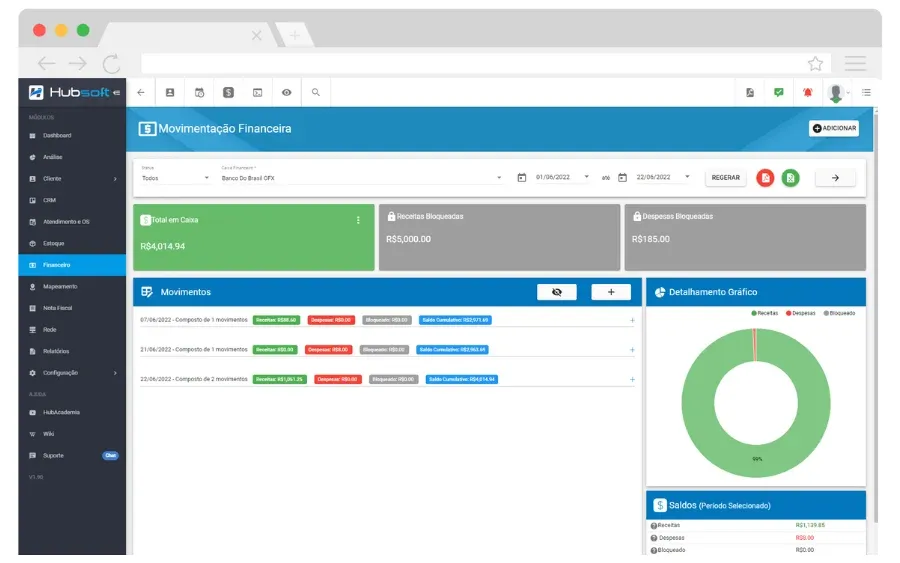Open search with the magnifier icon
This screenshot has width=900, height=563.
point(316,92)
